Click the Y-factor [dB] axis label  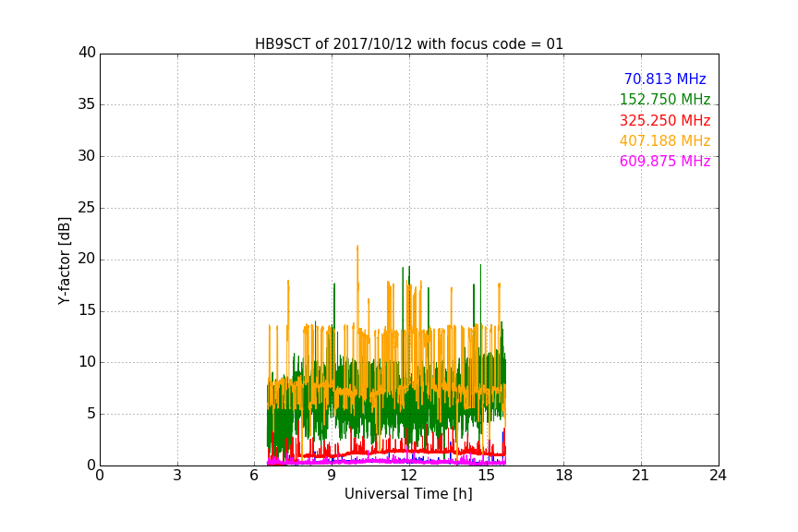(64, 260)
